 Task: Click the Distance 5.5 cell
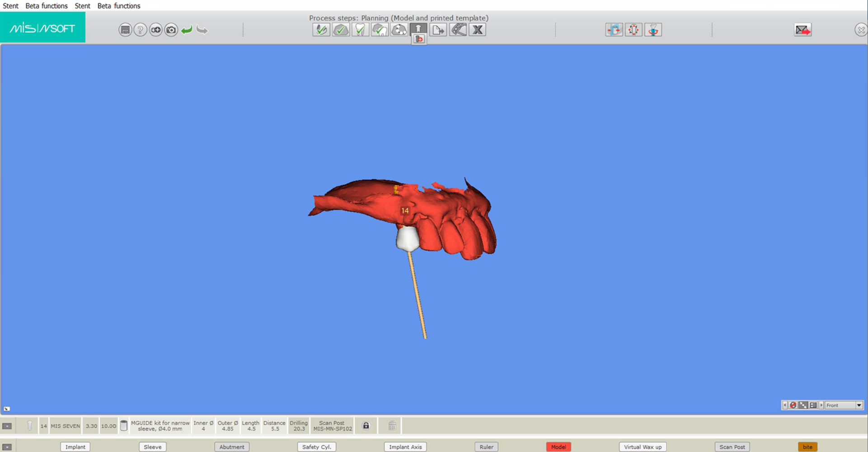point(275,426)
